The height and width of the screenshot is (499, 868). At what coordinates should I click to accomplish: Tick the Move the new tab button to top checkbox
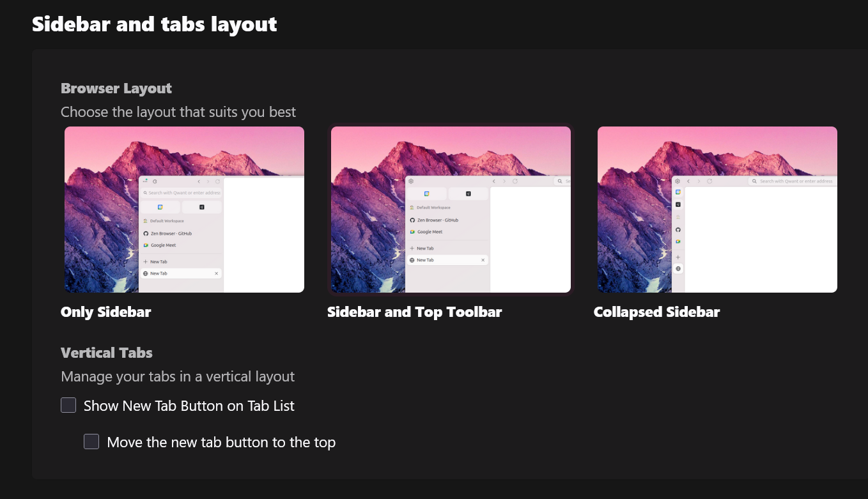pos(91,441)
